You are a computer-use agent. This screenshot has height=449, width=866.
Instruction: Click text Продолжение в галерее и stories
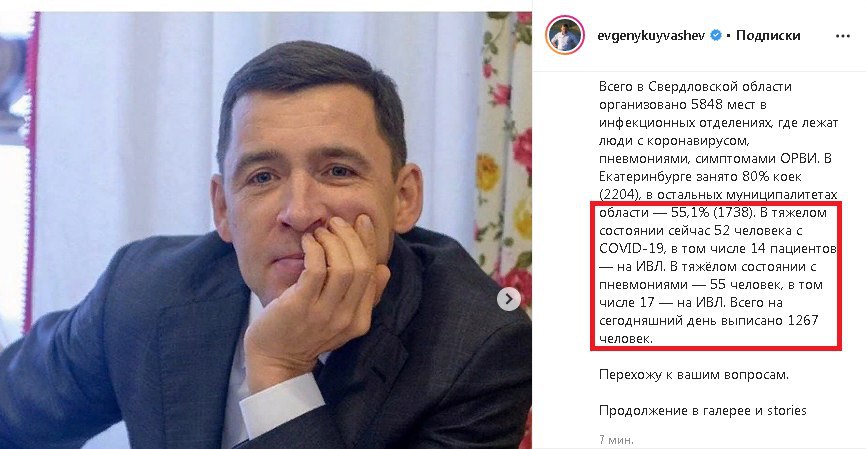coord(703,410)
